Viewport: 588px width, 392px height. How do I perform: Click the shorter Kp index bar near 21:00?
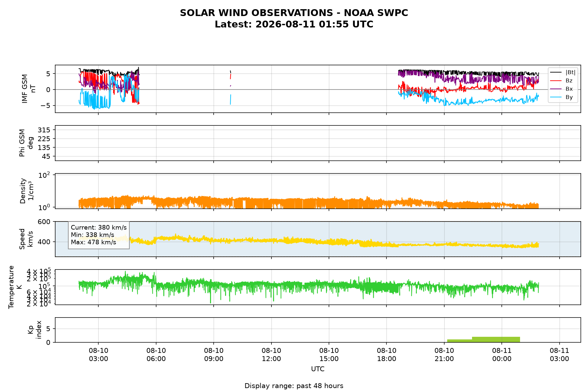[x=460, y=341]
